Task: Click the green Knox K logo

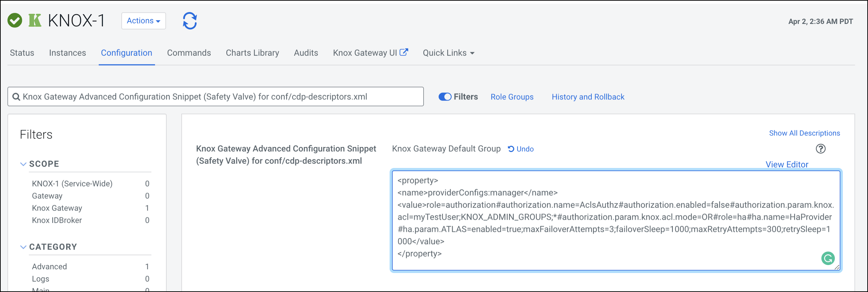Action: coord(35,20)
